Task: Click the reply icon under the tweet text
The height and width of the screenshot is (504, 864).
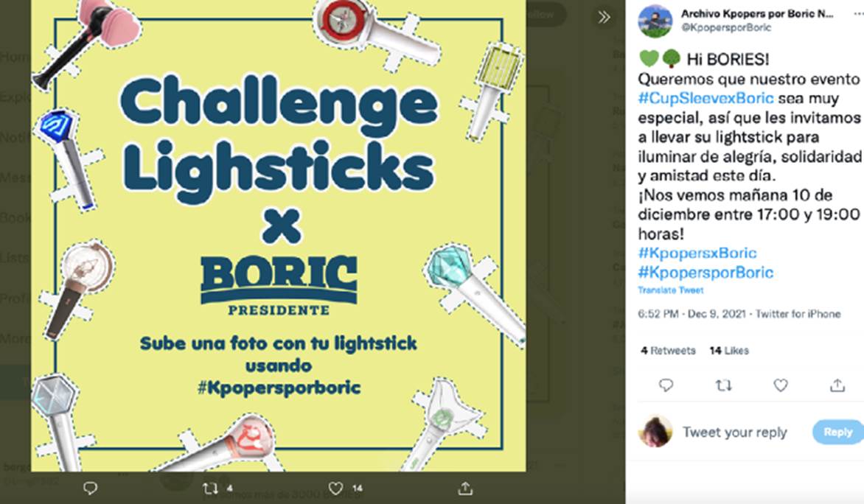Action: [x=666, y=385]
